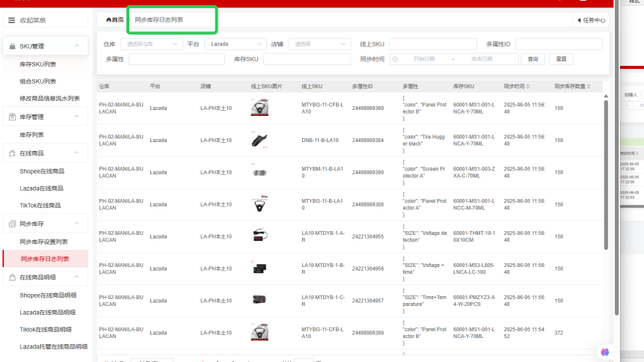Click the 在线商品明细 section icon
The width and height of the screenshot is (644, 362).
(x=12, y=277)
